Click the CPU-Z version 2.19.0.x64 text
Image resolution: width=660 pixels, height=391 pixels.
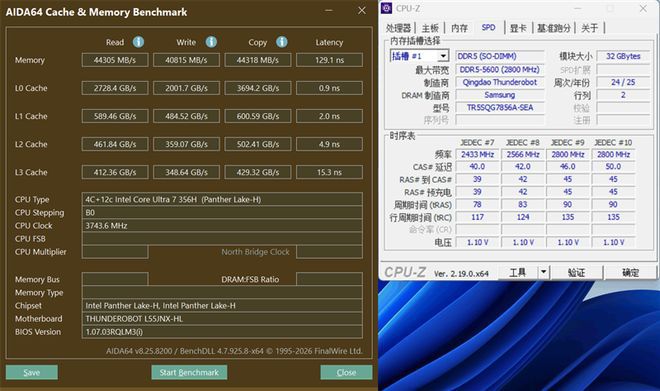pyautogui.click(x=461, y=274)
